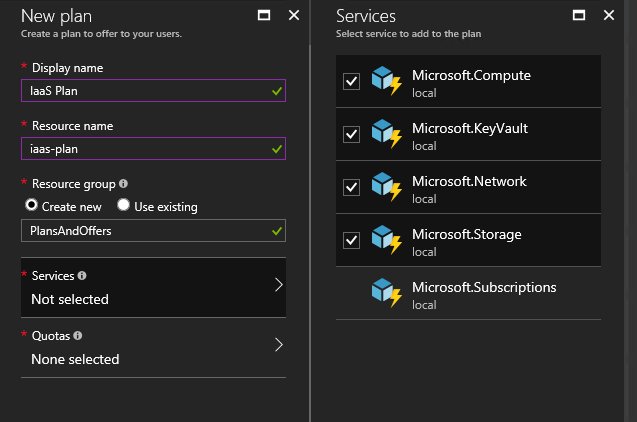637x422 pixels.
Task: Click the Microsoft.Subscriptions service icon
Action: [x=386, y=292]
